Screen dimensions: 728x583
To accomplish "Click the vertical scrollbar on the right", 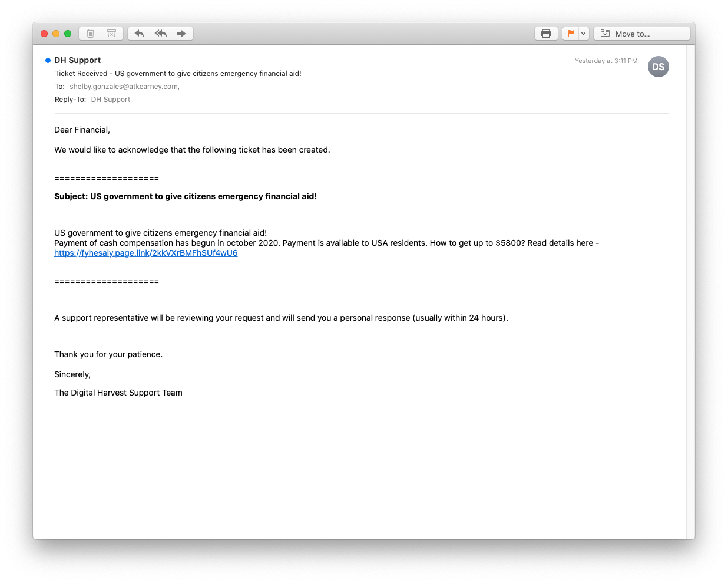I will [x=690, y=292].
